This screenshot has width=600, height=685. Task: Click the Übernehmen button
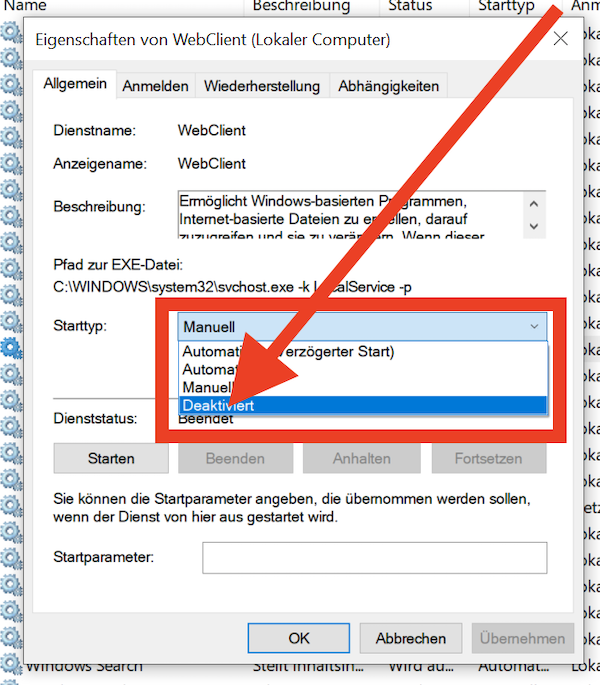click(x=523, y=638)
